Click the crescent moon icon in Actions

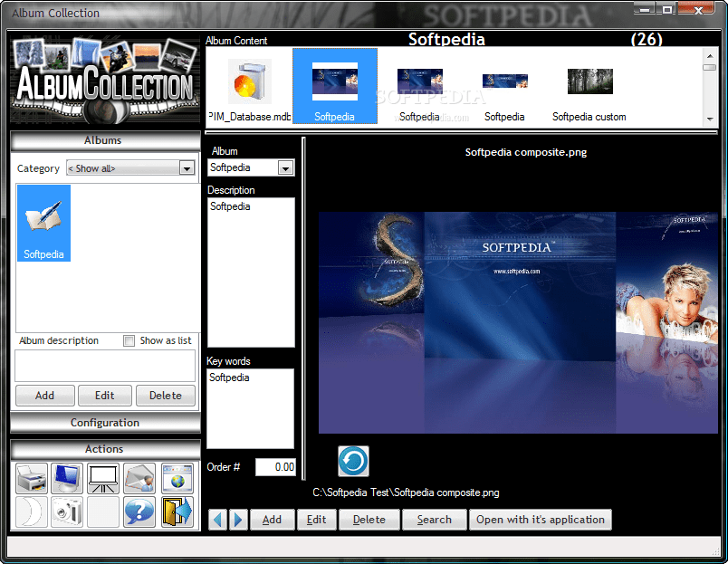pyautogui.click(x=32, y=512)
